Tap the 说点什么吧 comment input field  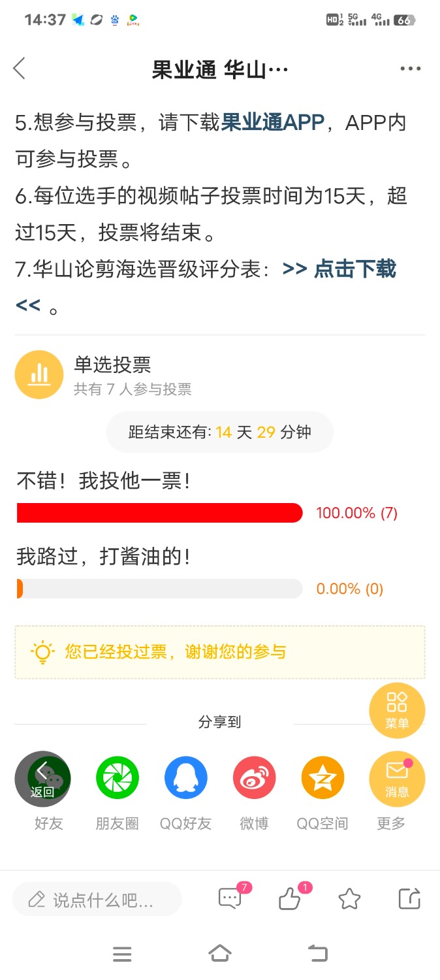97,900
